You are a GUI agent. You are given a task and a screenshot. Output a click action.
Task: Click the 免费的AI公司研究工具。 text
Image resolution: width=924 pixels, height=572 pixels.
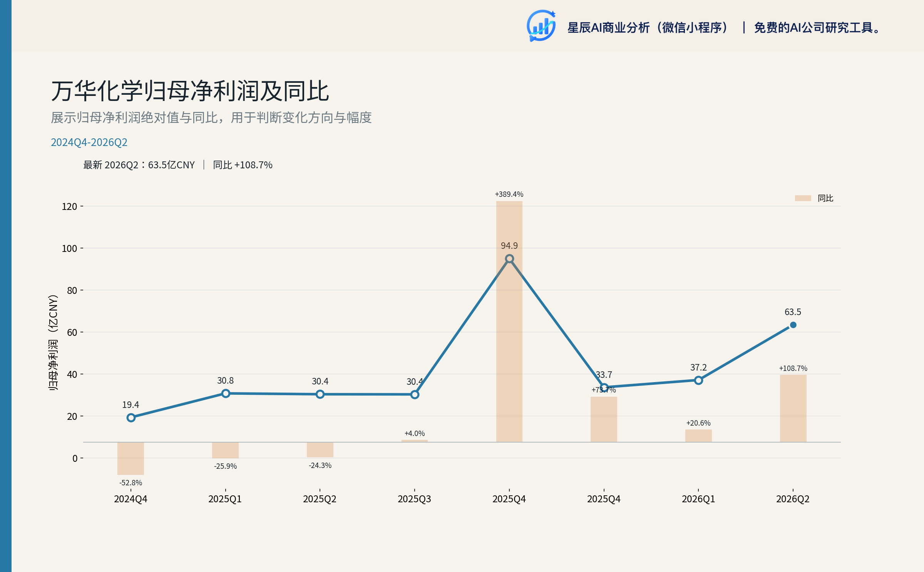click(817, 28)
